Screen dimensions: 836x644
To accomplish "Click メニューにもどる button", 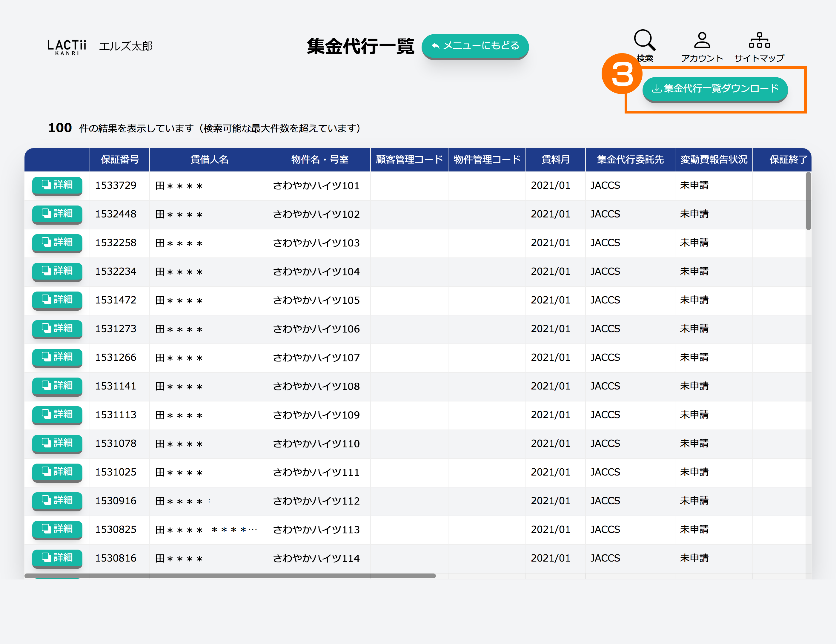I will point(475,46).
